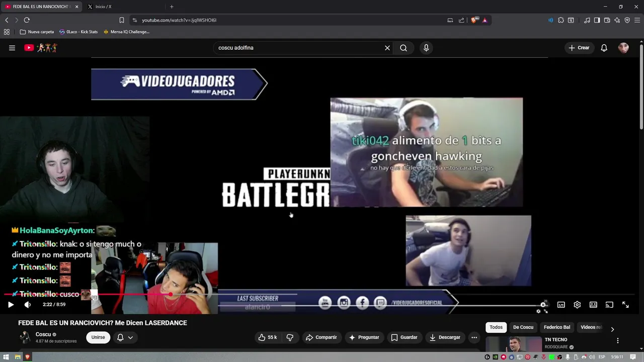Run search with magnifier button
Viewport: 644px width, 362px height.
coord(404,48)
